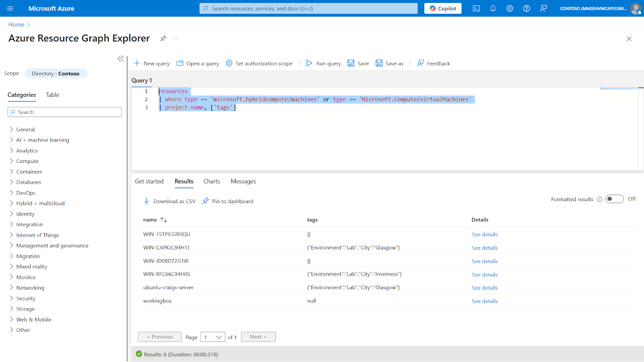Collapse the categories side panel
The height and width of the screenshot is (362, 644).
coord(121,59)
